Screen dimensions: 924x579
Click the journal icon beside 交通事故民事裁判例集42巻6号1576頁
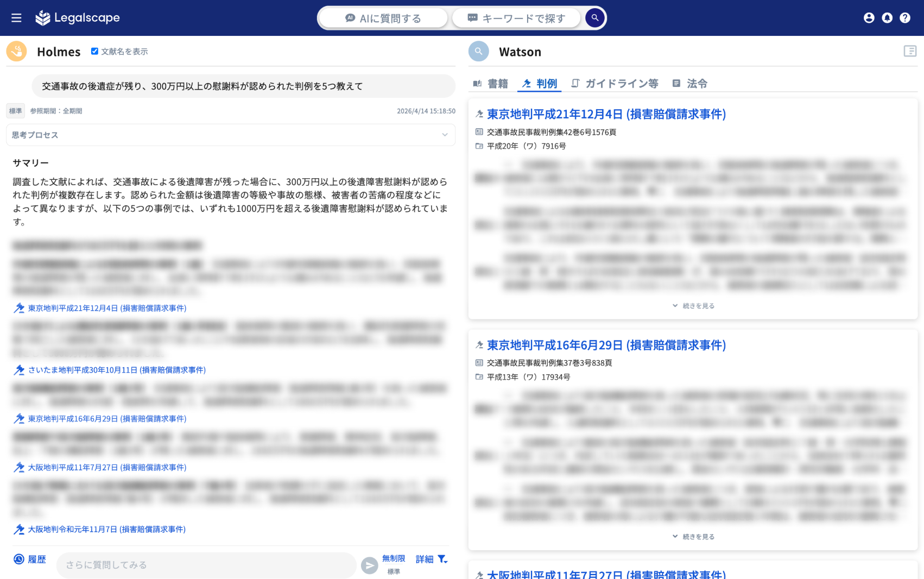click(479, 132)
